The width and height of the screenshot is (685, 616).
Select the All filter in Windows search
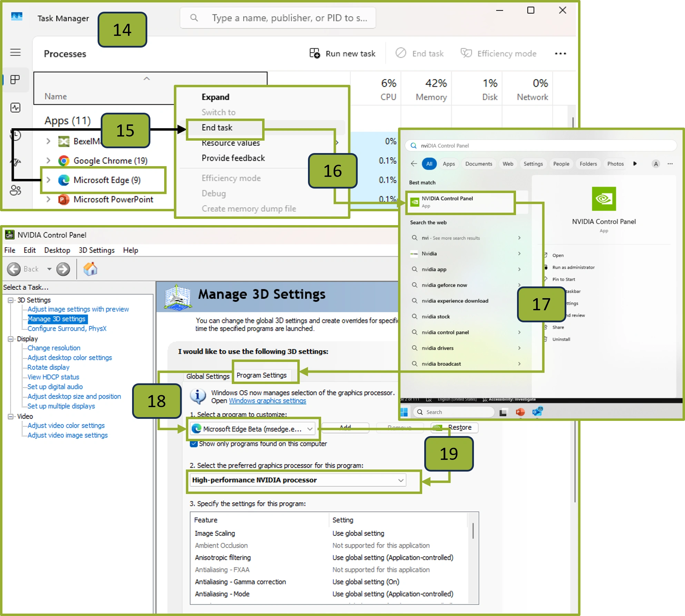pyautogui.click(x=429, y=164)
